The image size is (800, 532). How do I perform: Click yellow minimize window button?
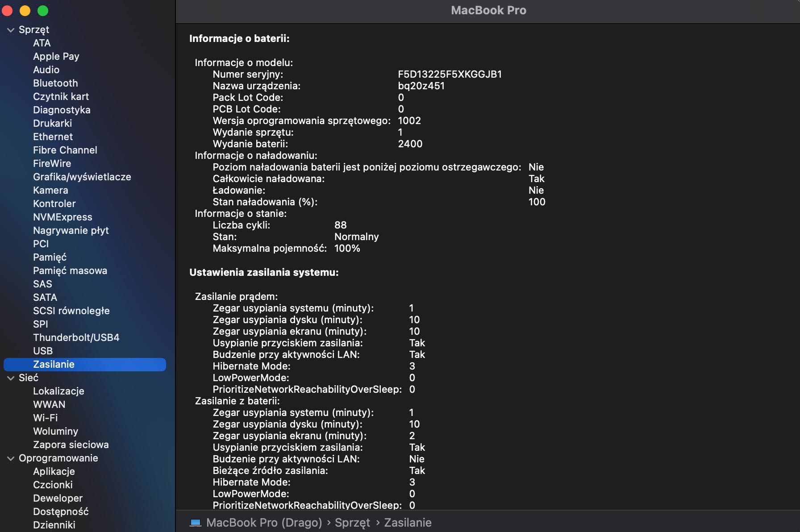[25, 11]
